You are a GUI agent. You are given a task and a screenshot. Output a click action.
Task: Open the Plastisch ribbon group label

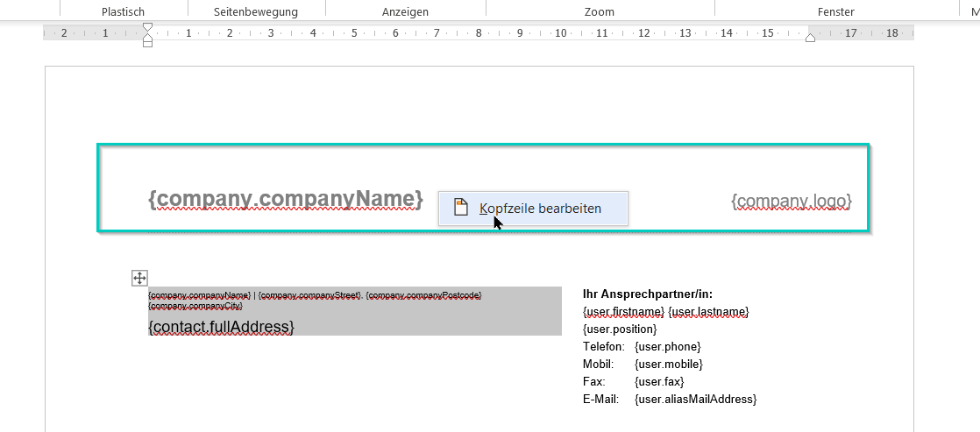pyautogui.click(x=123, y=12)
